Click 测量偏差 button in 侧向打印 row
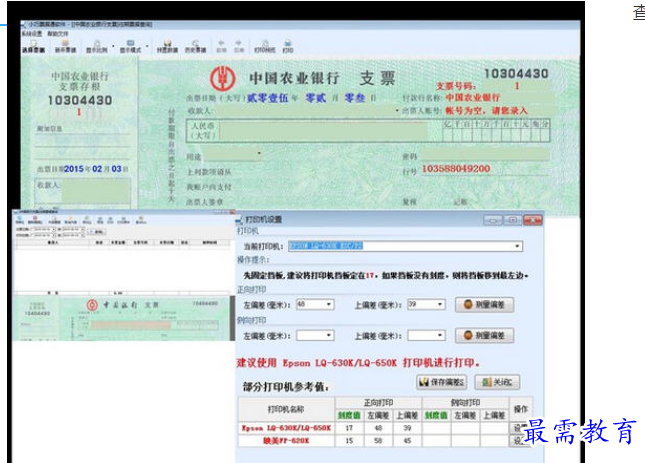This screenshot has width=645, height=463. click(485, 336)
